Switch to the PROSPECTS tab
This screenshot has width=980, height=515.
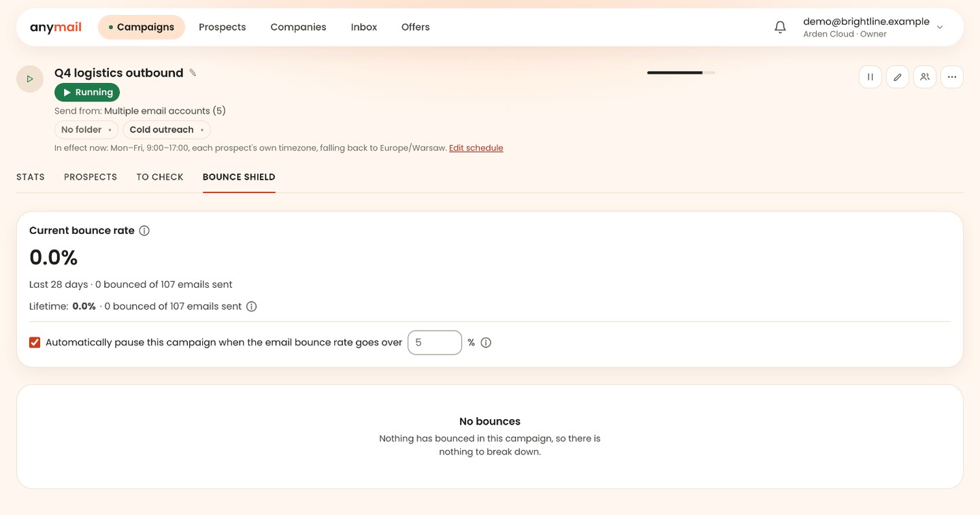tap(91, 177)
